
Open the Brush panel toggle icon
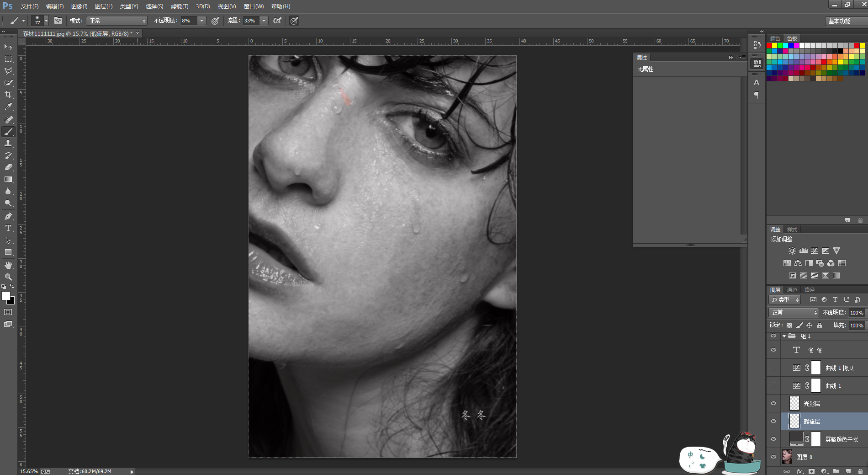click(58, 21)
